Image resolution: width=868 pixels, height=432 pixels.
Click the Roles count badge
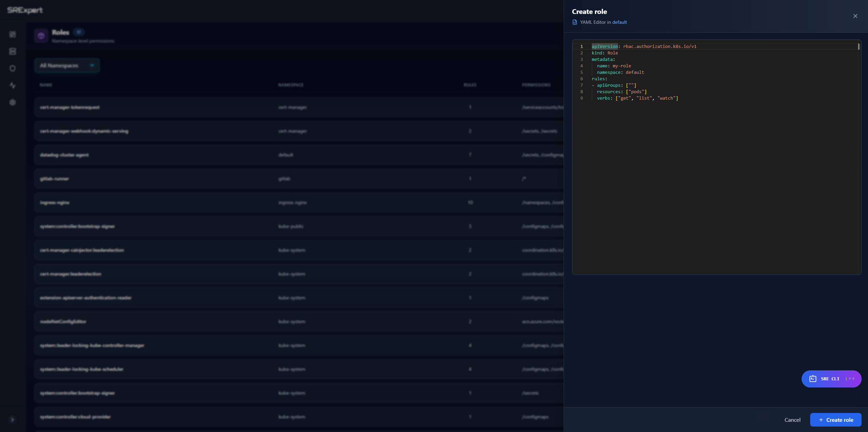click(x=79, y=32)
